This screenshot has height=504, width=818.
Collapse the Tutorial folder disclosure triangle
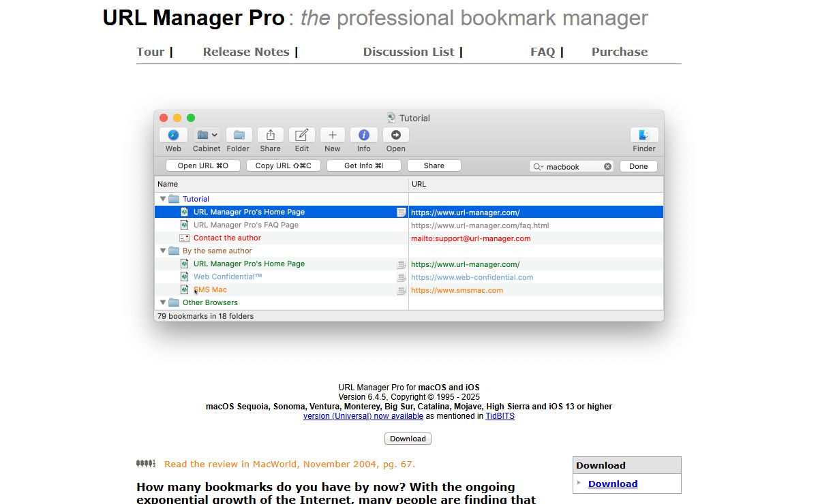pos(163,199)
